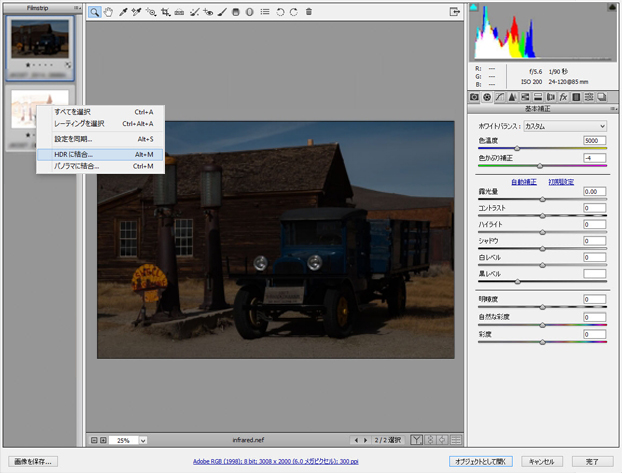Screen dimensions: 622x473
Task: Open the HSL / Grayscale panel tab
Action: 525,97
